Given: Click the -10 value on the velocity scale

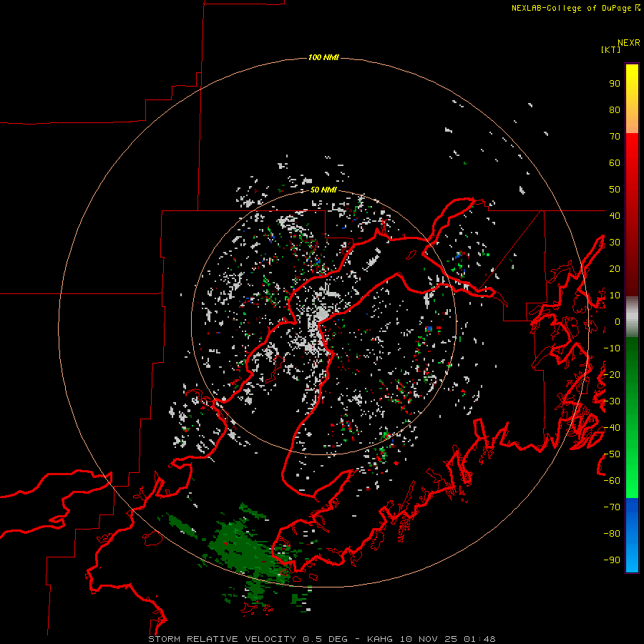Looking at the screenshot, I should pyautogui.click(x=612, y=348).
